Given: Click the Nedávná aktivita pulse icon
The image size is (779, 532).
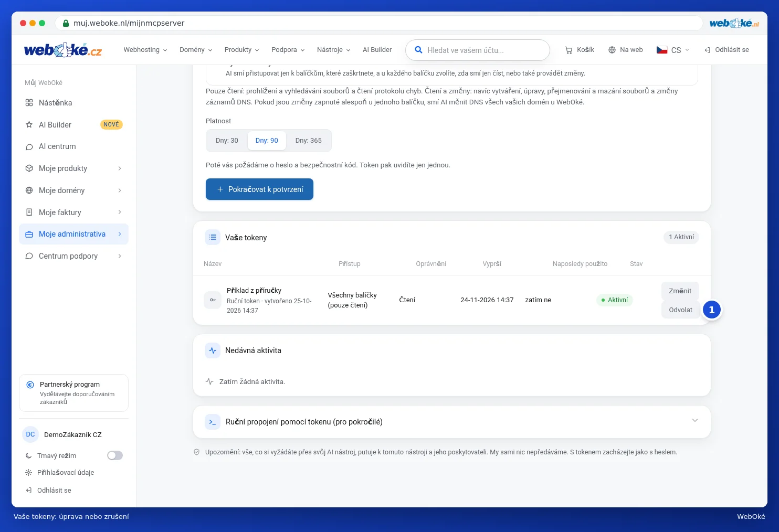Looking at the screenshot, I should tap(213, 350).
